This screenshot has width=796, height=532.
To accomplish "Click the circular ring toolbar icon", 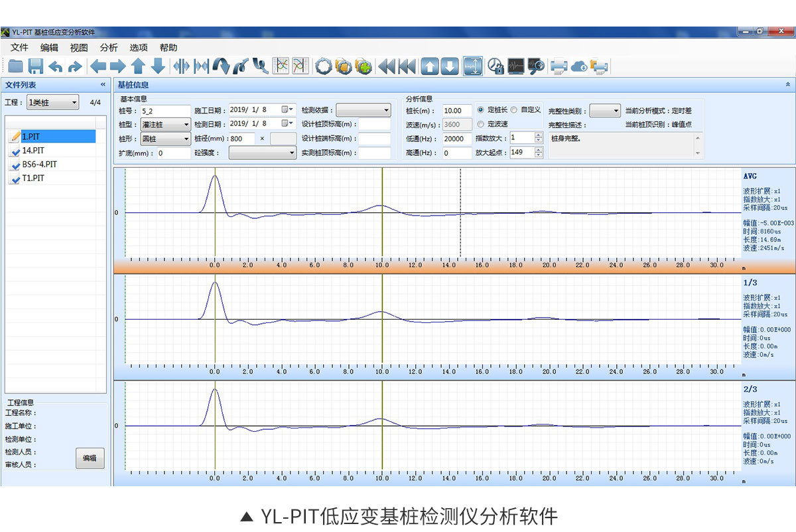I will [323, 66].
